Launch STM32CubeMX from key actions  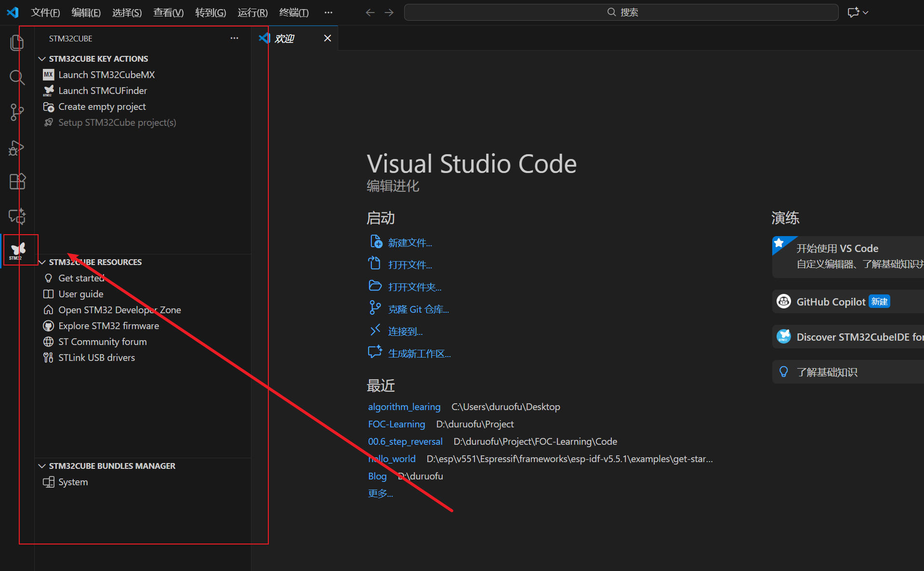(x=106, y=75)
